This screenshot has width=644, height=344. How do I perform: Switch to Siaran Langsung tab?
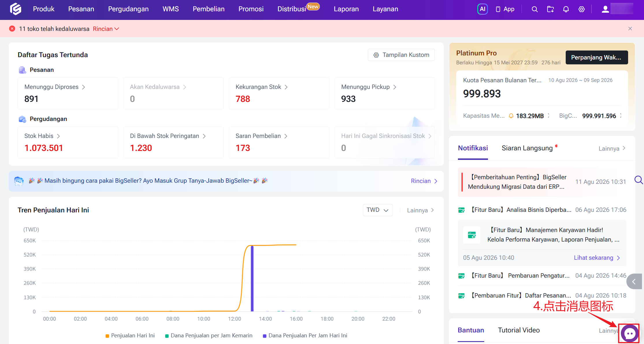527,148
